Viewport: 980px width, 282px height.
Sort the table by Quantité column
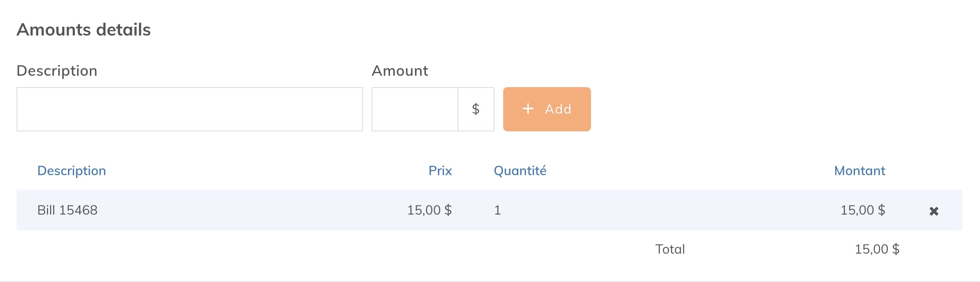[x=520, y=170]
